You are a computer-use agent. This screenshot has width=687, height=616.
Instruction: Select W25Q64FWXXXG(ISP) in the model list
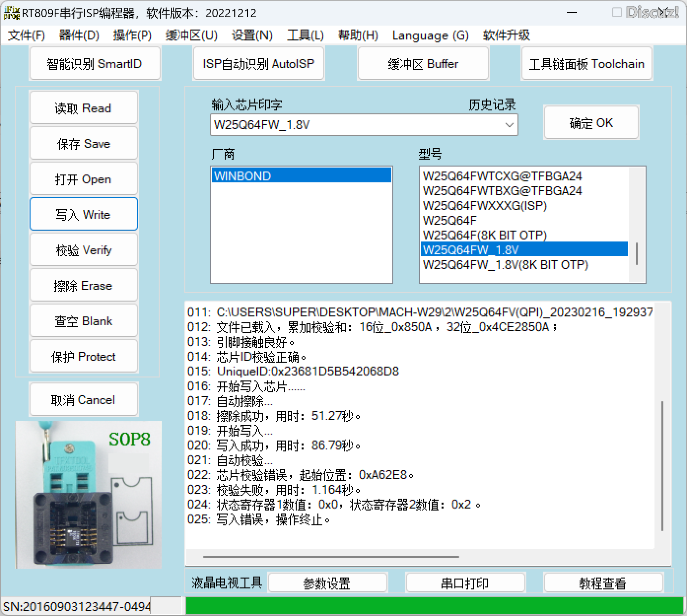point(485,205)
